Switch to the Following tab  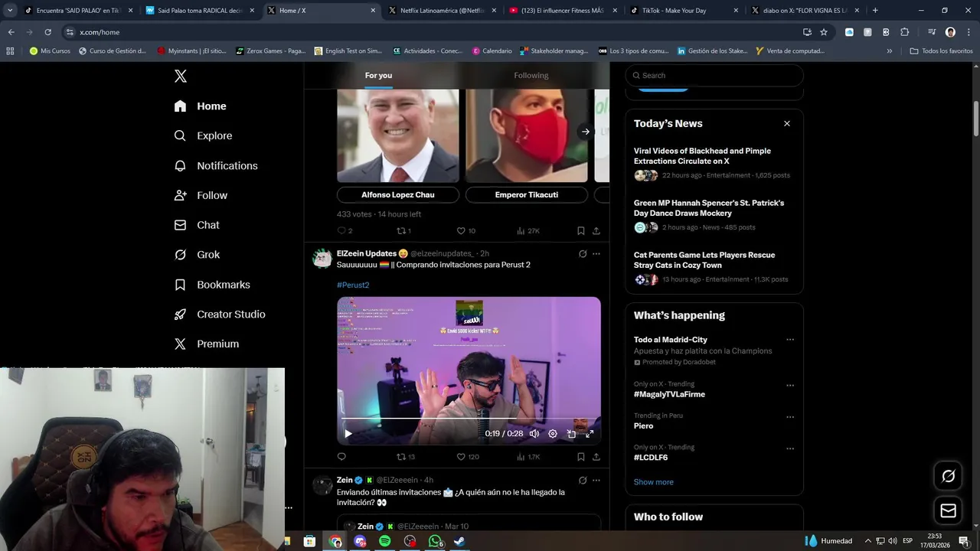[531, 75]
